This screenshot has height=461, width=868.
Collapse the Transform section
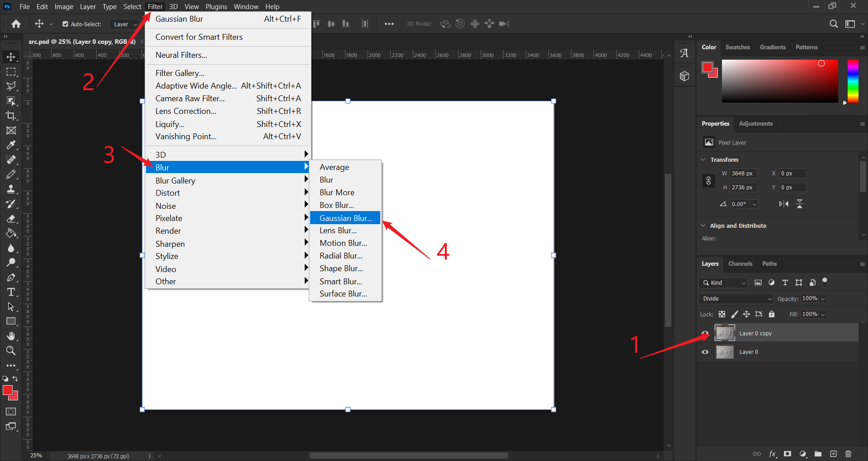point(703,160)
